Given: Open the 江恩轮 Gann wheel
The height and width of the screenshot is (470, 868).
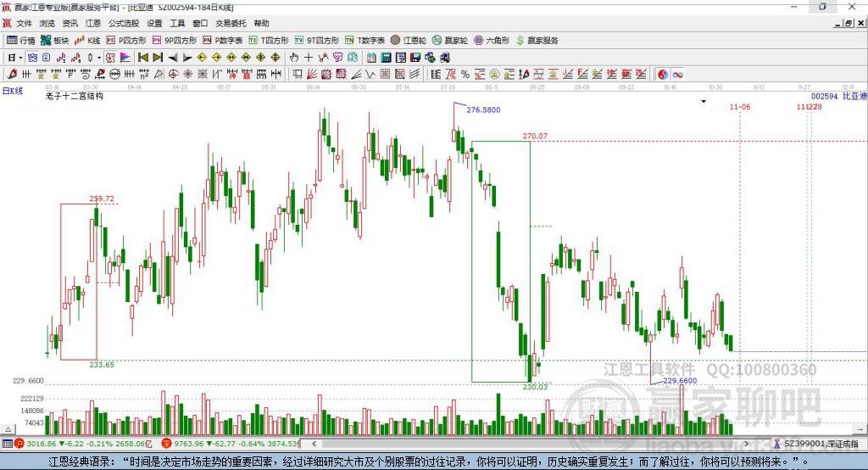Looking at the screenshot, I should tap(409, 41).
